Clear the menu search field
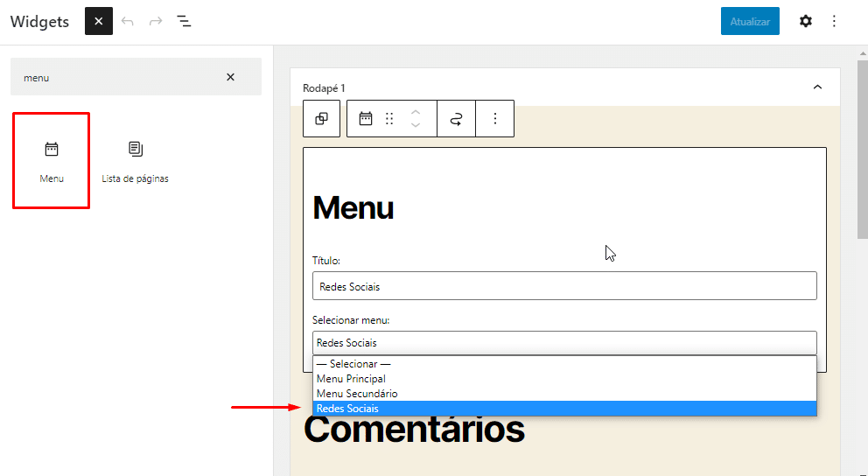The image size is (868, 476). pyautogui.click(x=230, y=77)
